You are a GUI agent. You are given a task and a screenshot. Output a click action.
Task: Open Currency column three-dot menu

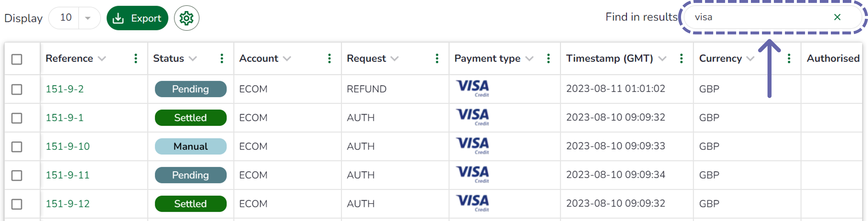[x=789, y=59]
